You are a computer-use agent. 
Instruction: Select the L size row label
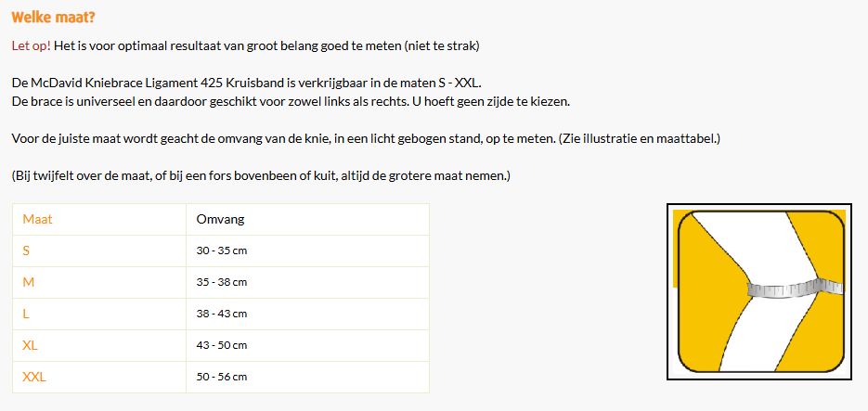click(25, 314)
